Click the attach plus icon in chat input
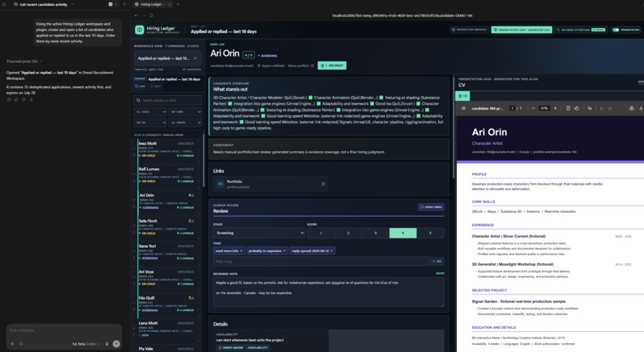The image size is (644, 352). pos(12,344)
